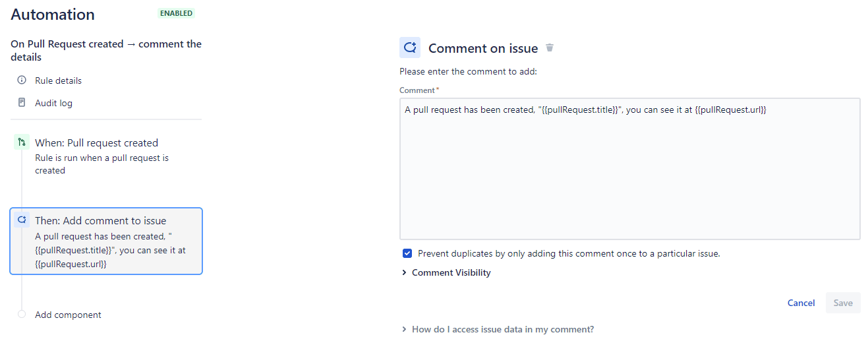Delete the component using the trash icon
The height and width of the screenshot is (343, 868).
(550, 48)
